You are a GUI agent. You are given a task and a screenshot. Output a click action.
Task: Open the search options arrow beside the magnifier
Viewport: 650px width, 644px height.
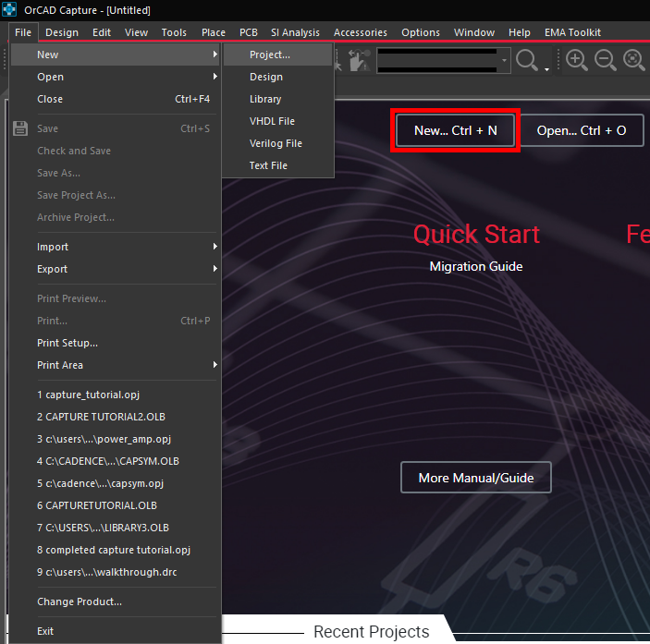click(x=546, y=69)
